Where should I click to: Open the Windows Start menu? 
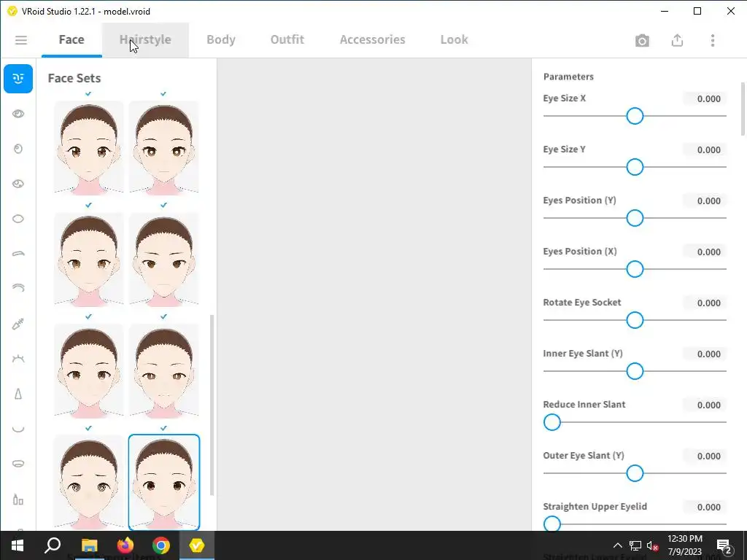(x=18, y=545)
